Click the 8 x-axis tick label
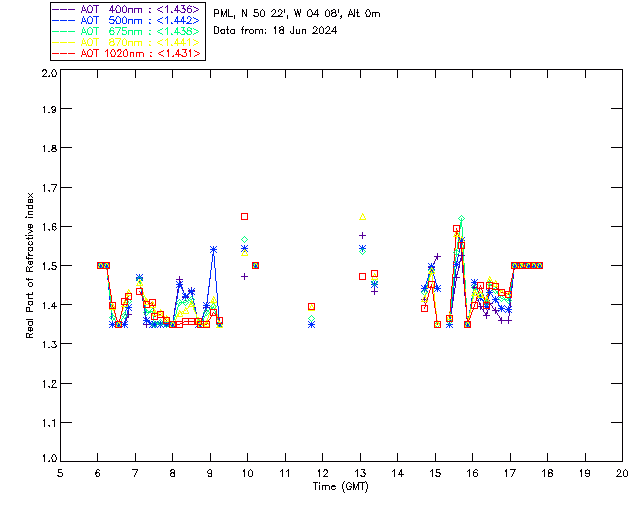Image resolution: width=640 pixels, height=512 pixels. (x=173, y=473)
